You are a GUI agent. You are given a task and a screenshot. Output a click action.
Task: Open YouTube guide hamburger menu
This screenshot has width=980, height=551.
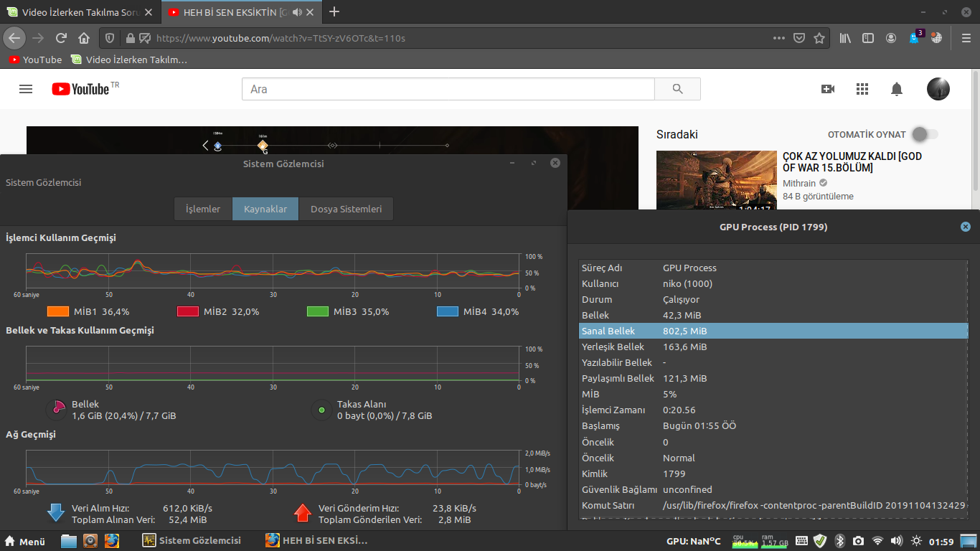pos(26,89)
